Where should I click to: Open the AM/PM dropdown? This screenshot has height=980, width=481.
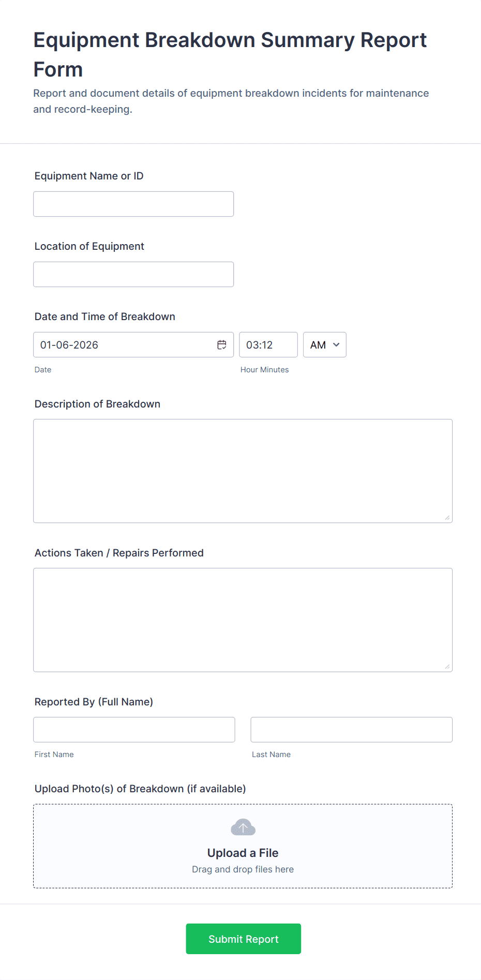click(324, 344)
